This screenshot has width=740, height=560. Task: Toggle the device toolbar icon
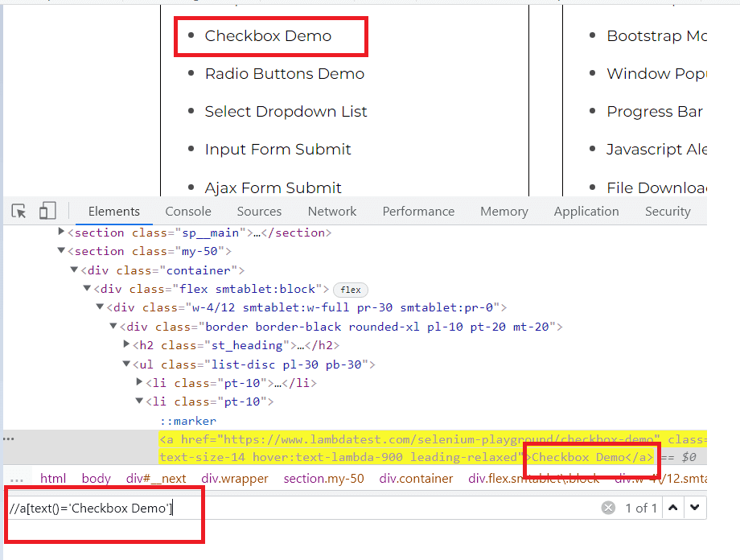47,211
